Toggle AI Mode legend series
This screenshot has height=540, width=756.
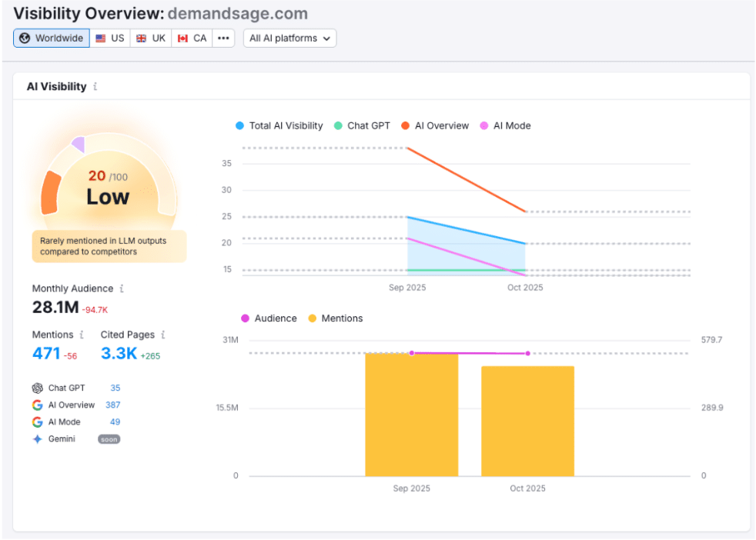(x=505, y=125)
